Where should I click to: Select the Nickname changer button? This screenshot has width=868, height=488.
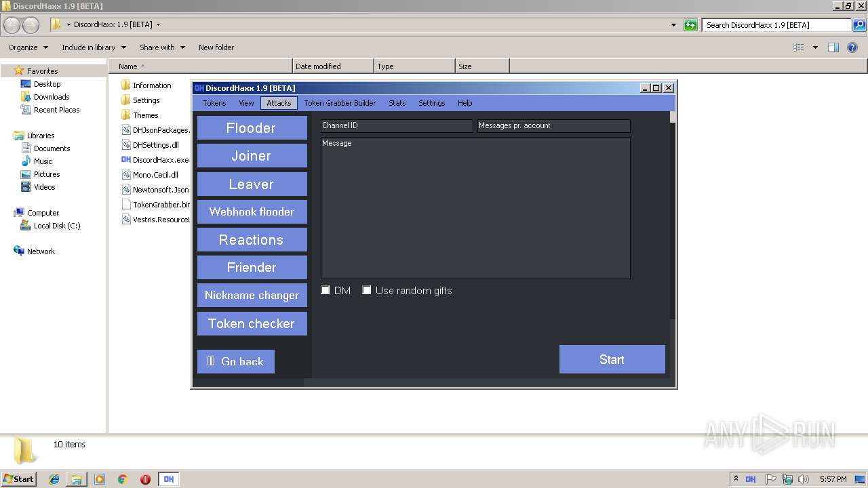[252, 296]
